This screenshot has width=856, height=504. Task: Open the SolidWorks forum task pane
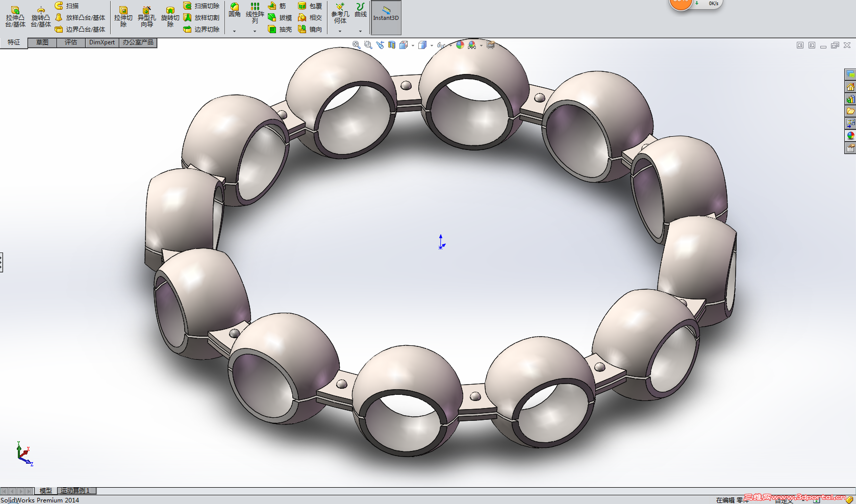(850, 74)
